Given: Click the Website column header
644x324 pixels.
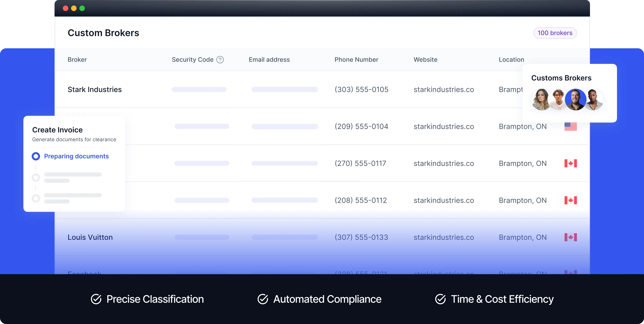Looking at the screenshot, I should [425, 60].
